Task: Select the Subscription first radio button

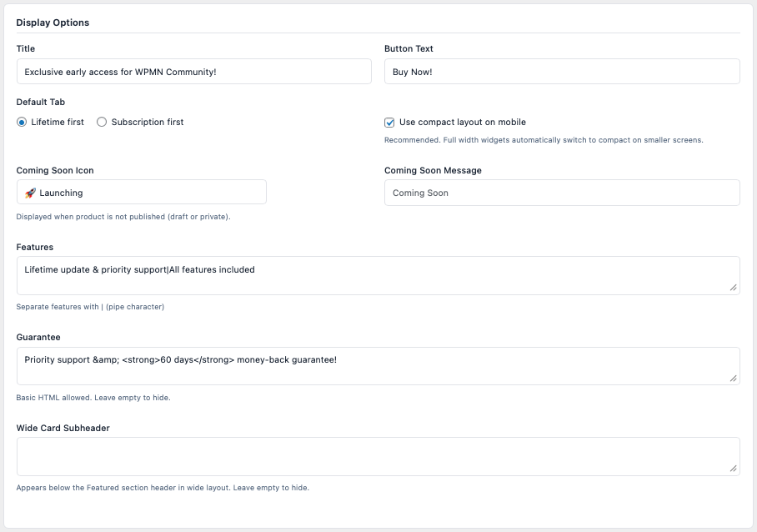Action: tap(102, 122)
